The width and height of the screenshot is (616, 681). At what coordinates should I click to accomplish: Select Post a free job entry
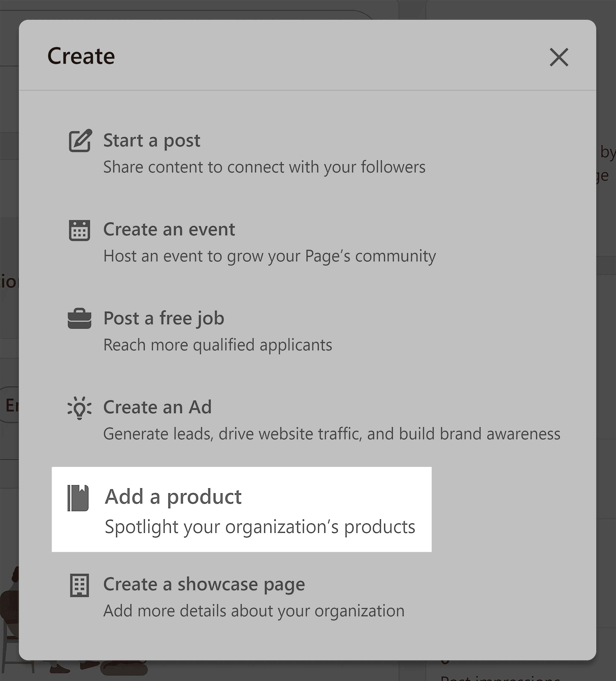(164, 318)
